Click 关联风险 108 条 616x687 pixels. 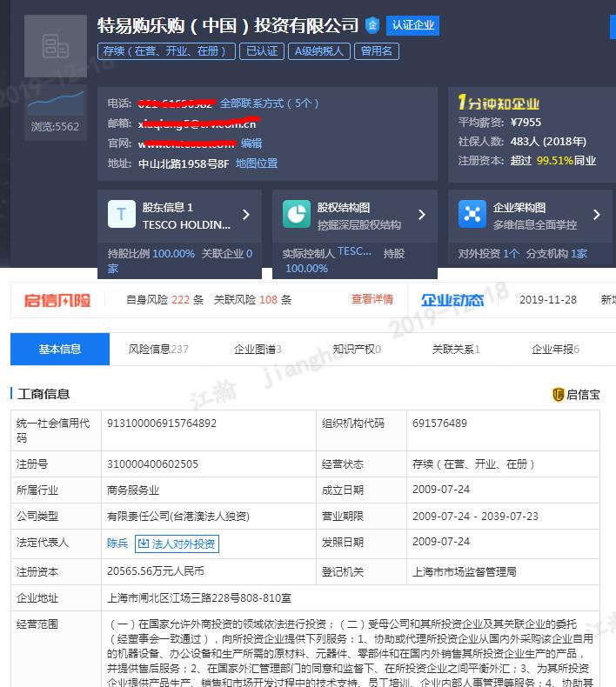[252, 300]
